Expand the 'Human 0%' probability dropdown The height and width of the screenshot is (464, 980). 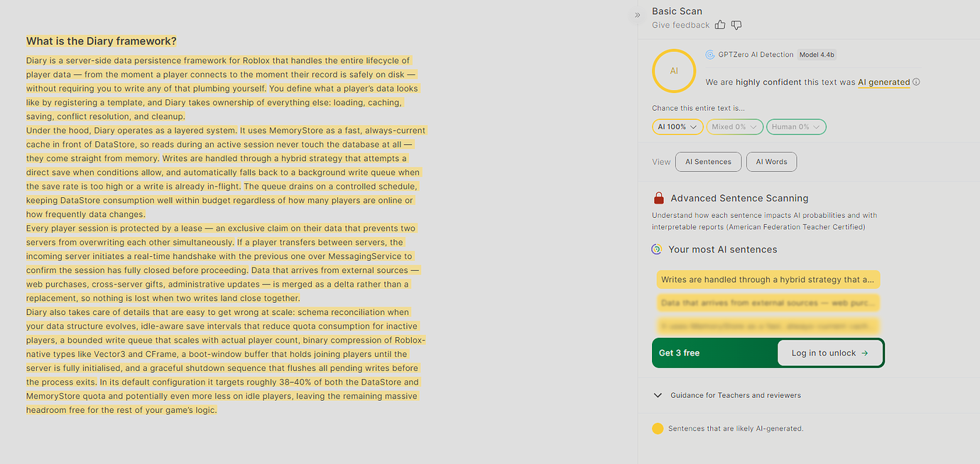(795, 127)
